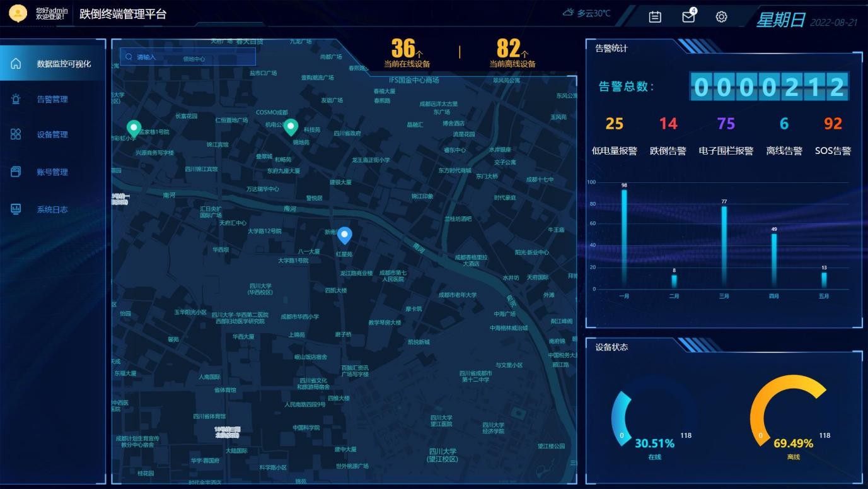Click the 一月 bar in alarm chart
Image resolution: width=868 pixels, height=489 pixels.
[624, 239]
